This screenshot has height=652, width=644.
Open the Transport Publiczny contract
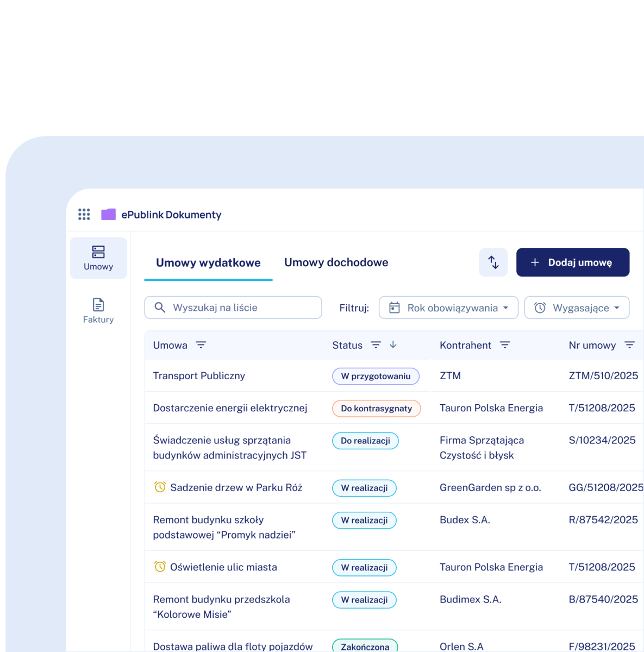[199, 376]
